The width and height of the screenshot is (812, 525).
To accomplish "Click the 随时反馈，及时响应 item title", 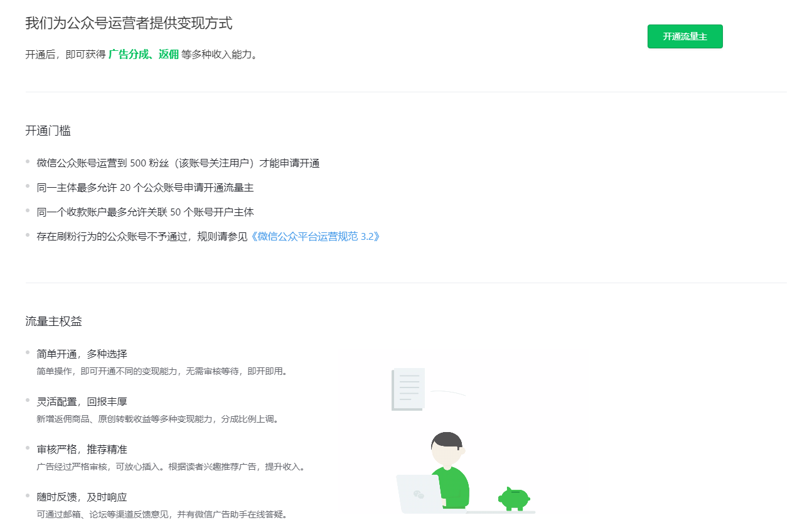I will [82, 497].
